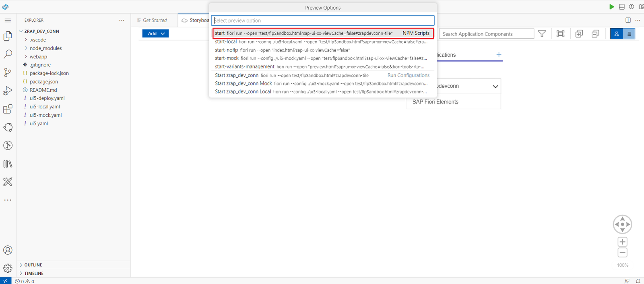
Task: Open the .gitignore file
Action: (x=40, y=65)
